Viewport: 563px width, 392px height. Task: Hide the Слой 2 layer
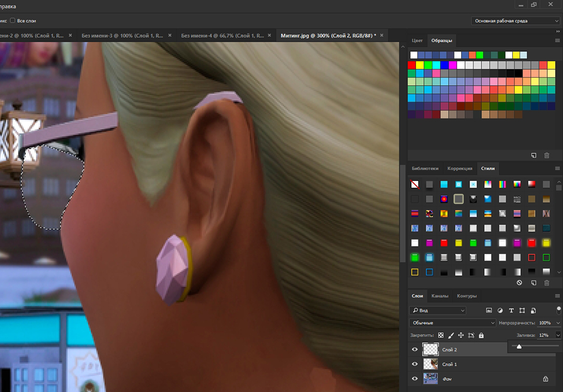(x=415, y=350)
